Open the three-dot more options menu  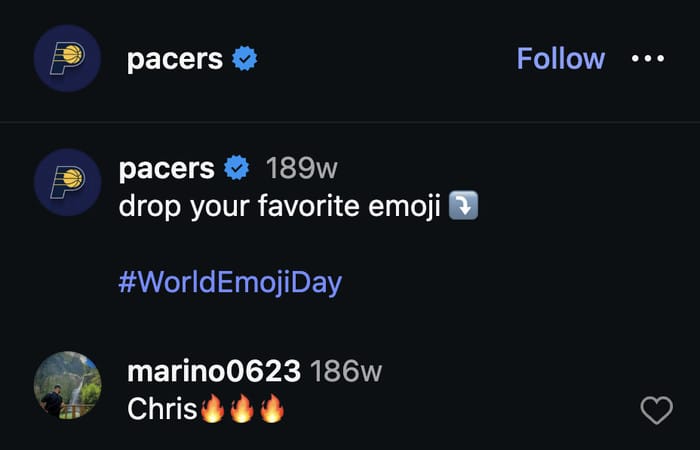(648, 59)
